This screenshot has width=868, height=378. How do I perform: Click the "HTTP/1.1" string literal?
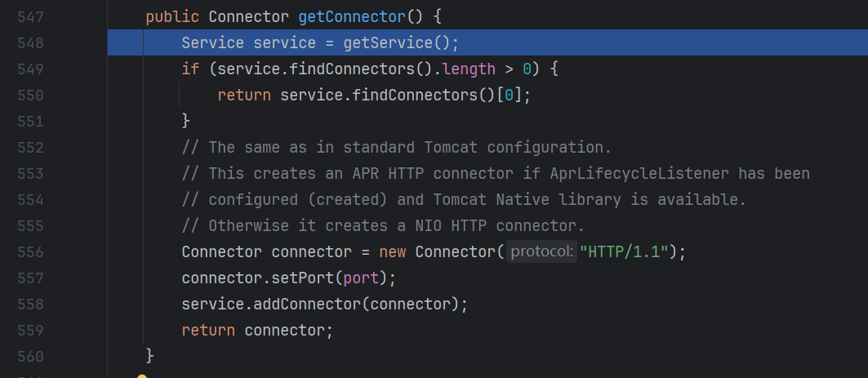tap(625, 252)
